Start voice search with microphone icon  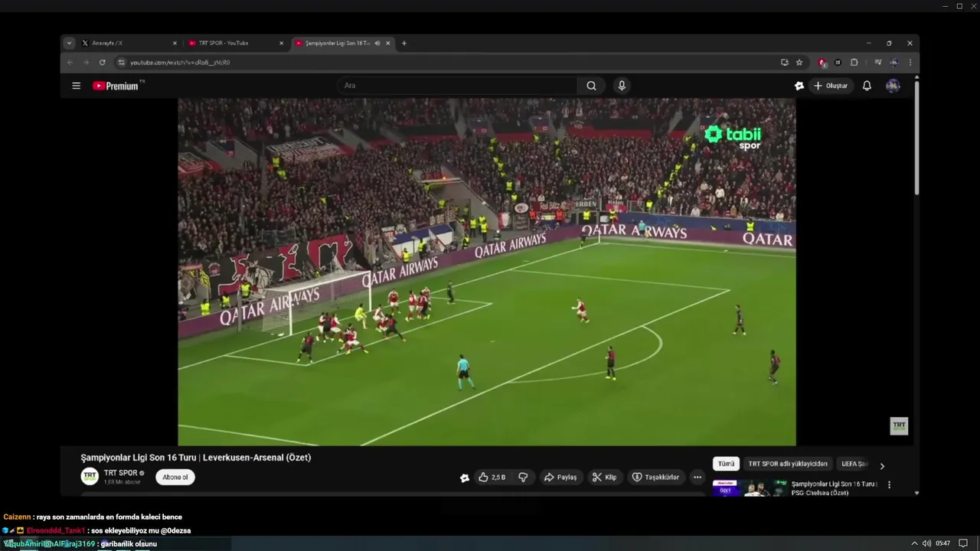pos(622,86)
